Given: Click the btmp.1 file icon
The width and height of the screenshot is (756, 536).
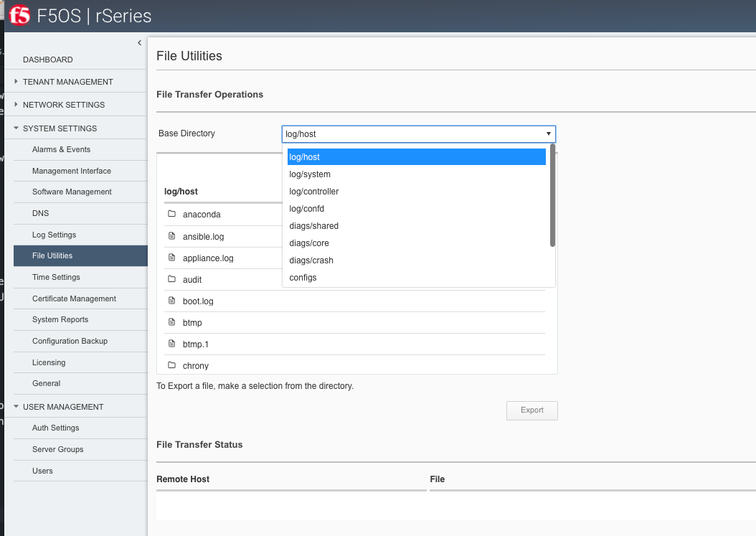Looking at the screenshot, I should click(x=171, y=344).
